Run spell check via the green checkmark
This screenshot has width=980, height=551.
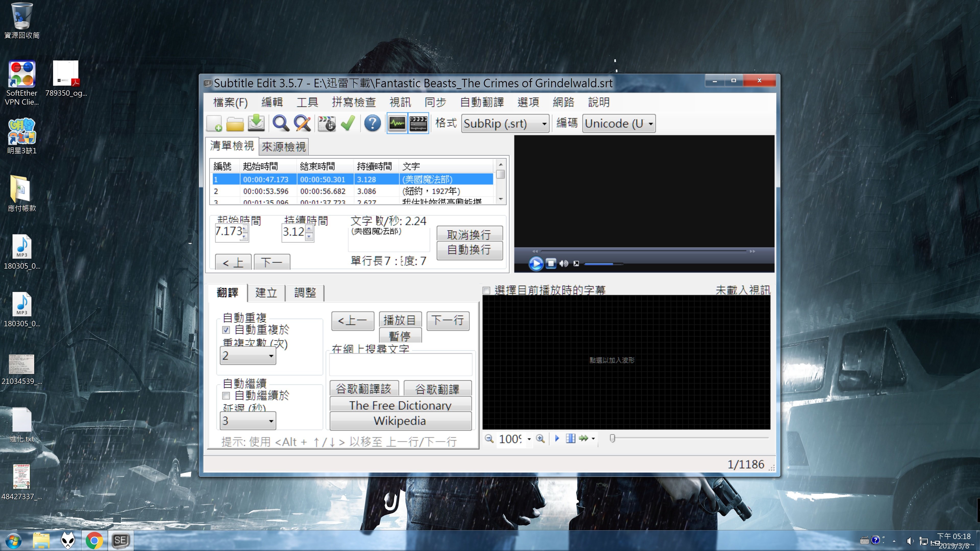tap(348, 123)
